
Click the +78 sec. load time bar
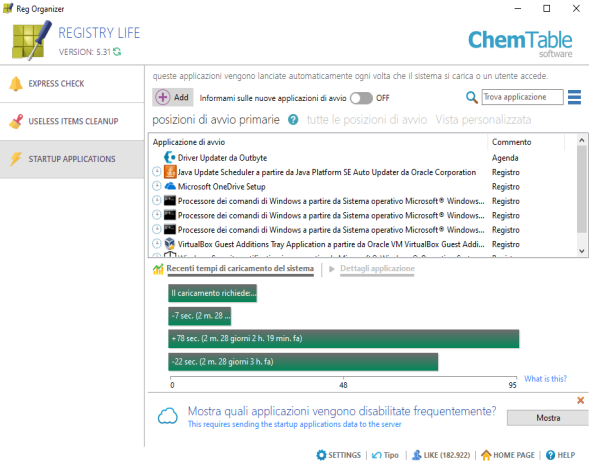click(344, 338)
